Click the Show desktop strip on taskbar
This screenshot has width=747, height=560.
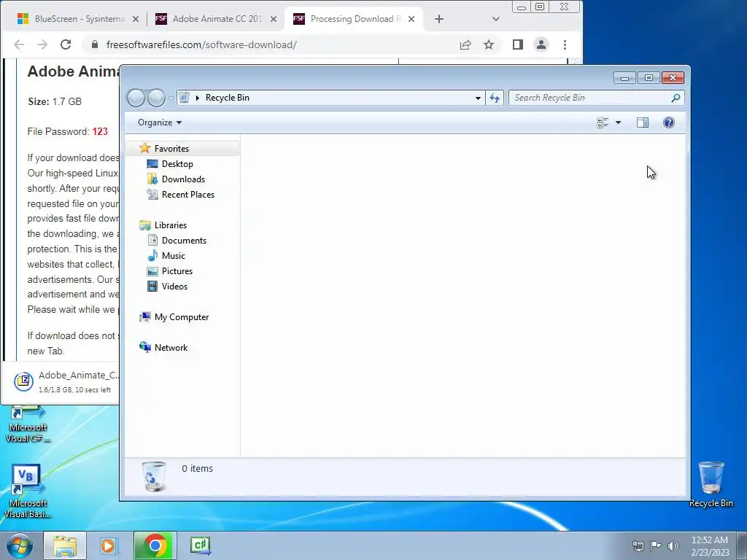[742, 545]
